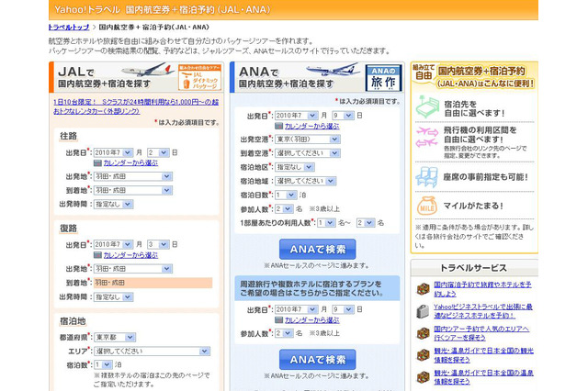Screen dimensions: 588x391
Task: Click the blue seats icon beside 座席の事前指定
Action: [427, 177]
